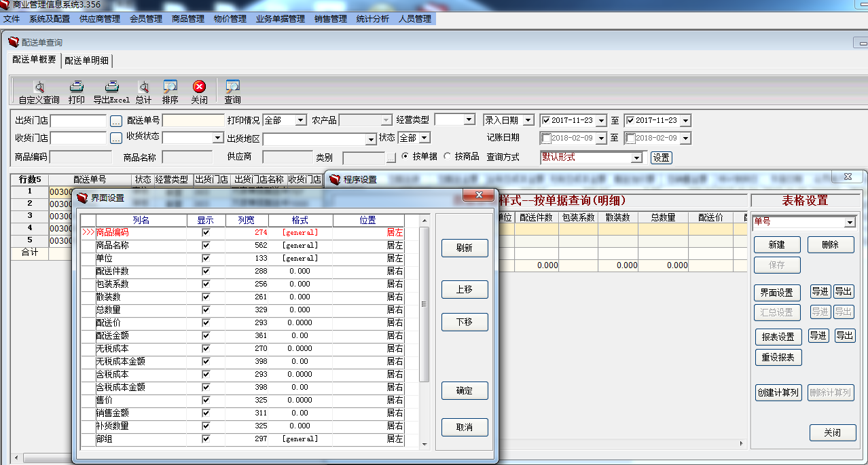This screenshot has height=465, width=868.
Task: Select the 按单据 radio option
Action: [x=405, y=156]
